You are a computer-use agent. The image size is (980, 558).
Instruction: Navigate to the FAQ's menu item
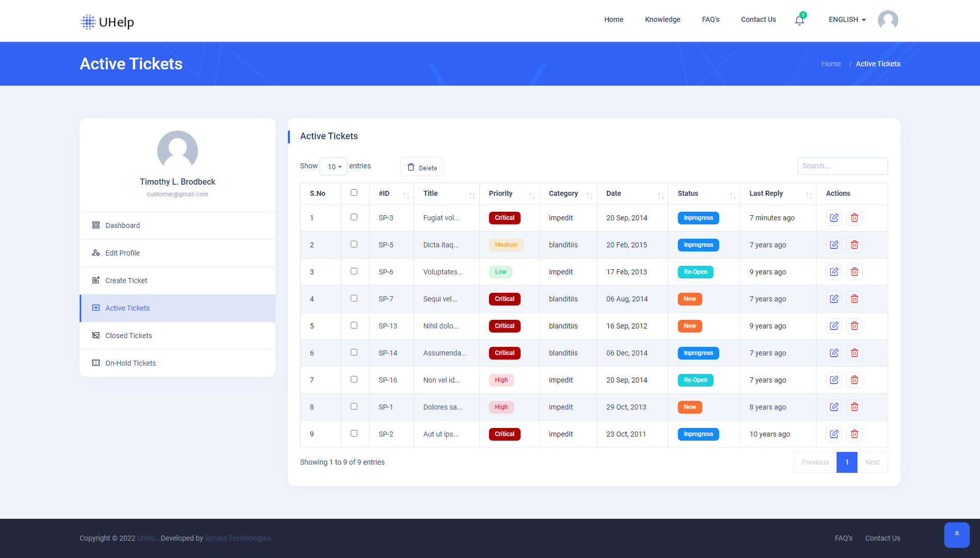pyautogui.click(x=710, y=19)
